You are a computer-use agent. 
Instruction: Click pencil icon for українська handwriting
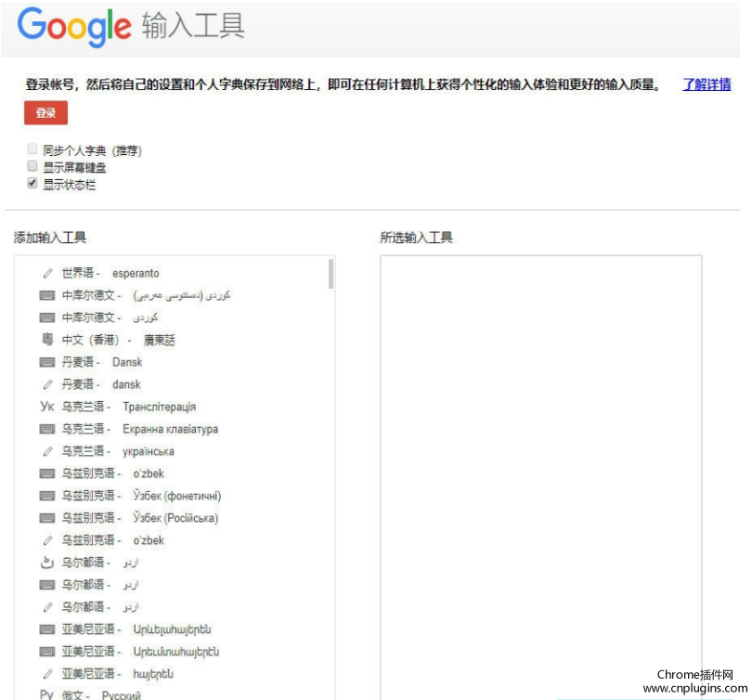tap(47, 451)
